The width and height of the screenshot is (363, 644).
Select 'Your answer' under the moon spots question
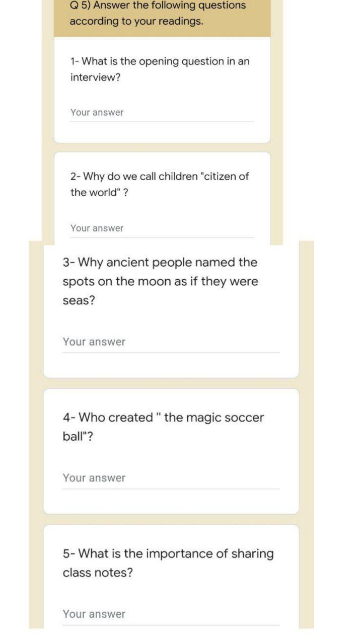[94, 342]
